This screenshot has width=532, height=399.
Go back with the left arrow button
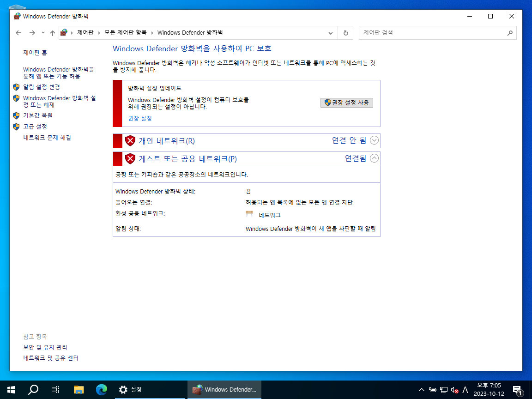[18, 33]
